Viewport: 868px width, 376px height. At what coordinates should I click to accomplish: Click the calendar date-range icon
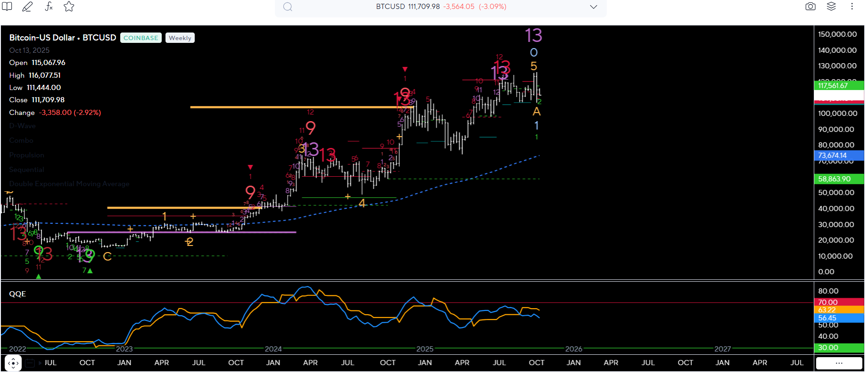(30, 363)
